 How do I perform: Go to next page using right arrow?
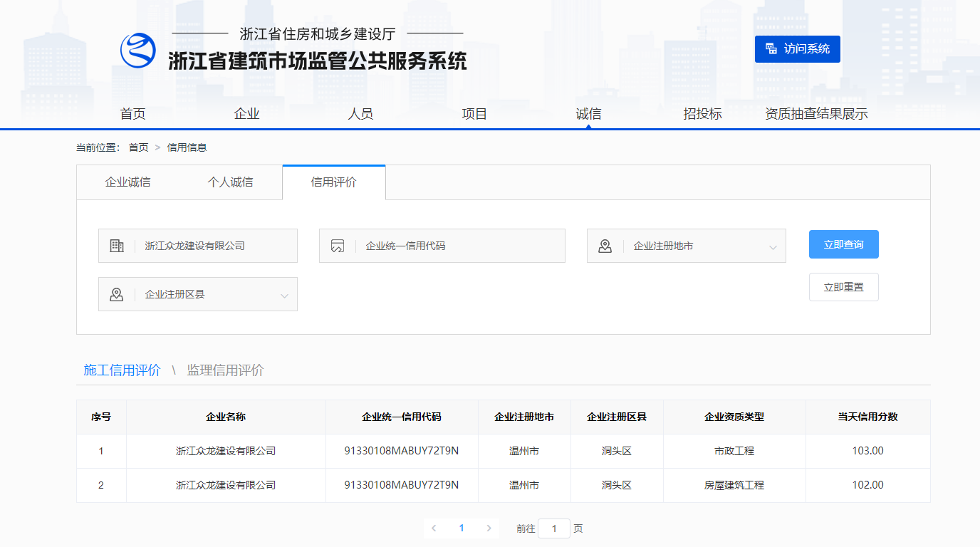click(x=489, y=528)
